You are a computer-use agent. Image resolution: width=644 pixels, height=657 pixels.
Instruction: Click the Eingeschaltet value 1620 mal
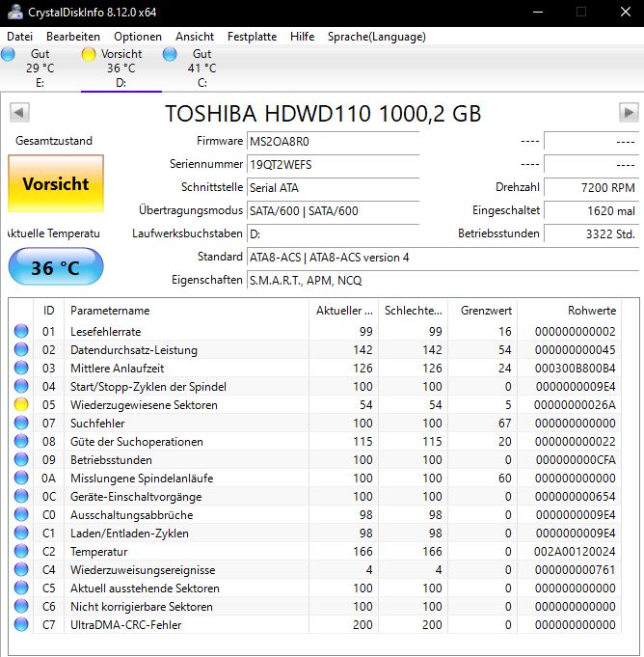591,210
